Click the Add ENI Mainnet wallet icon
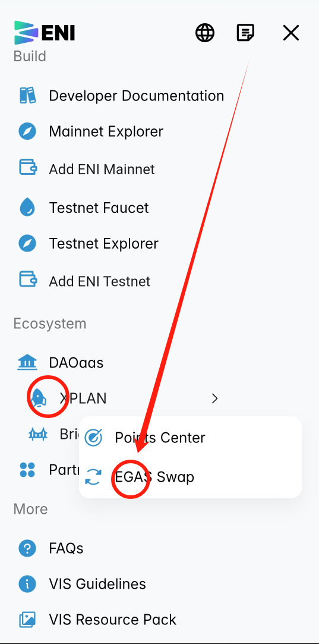The image size is (319, 644). coord(28,168)
